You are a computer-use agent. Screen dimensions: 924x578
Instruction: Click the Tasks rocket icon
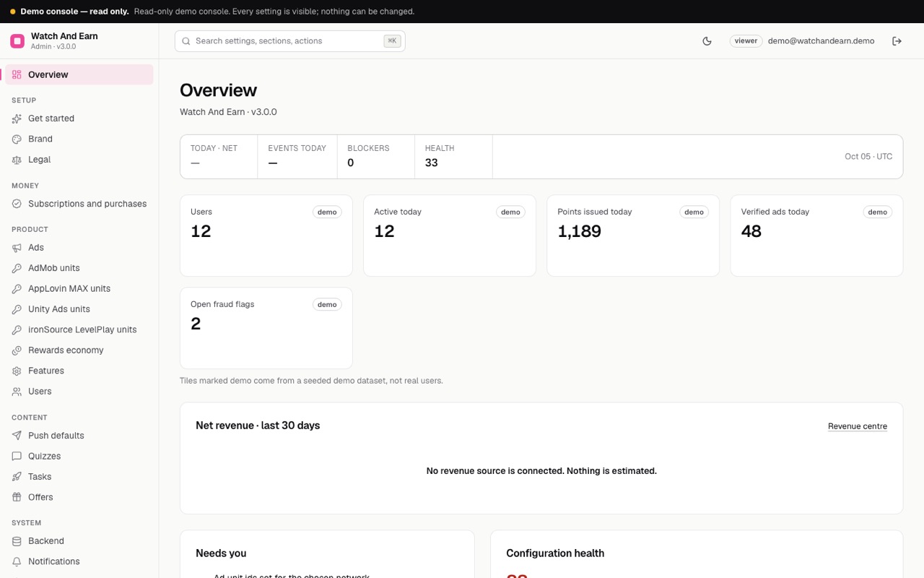tap(17, 477)
